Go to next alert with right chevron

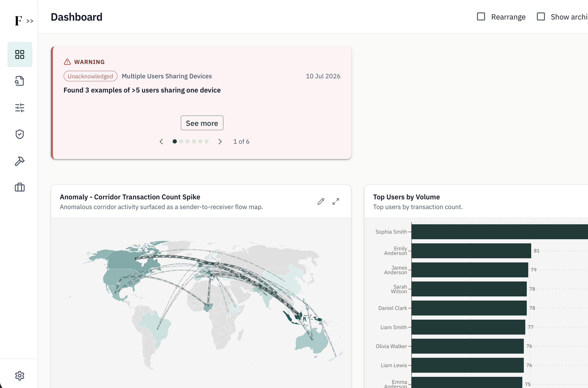pyautogui.click(x=220, y=142)
